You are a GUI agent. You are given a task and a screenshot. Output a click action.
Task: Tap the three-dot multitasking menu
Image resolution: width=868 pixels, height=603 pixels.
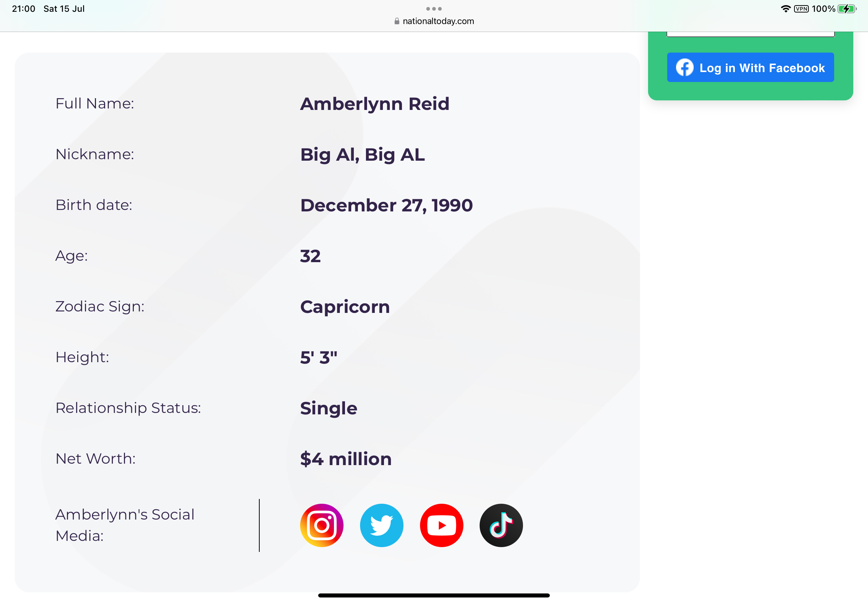(x=434, y=9)
